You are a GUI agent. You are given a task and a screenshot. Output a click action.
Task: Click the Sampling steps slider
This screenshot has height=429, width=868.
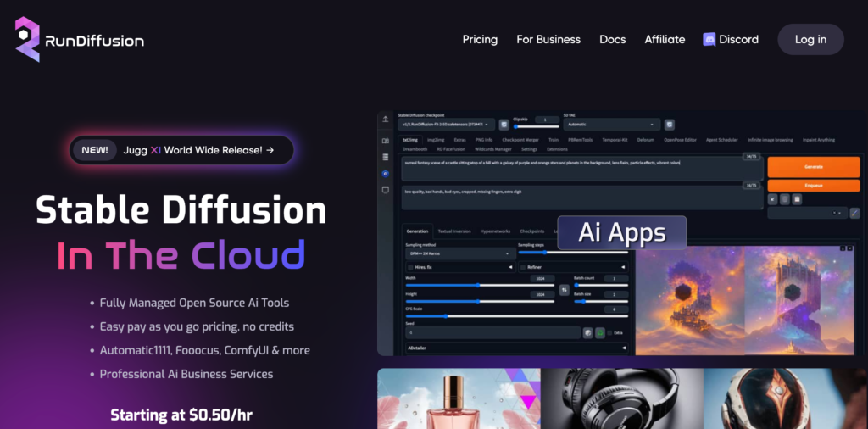[573, 253]
